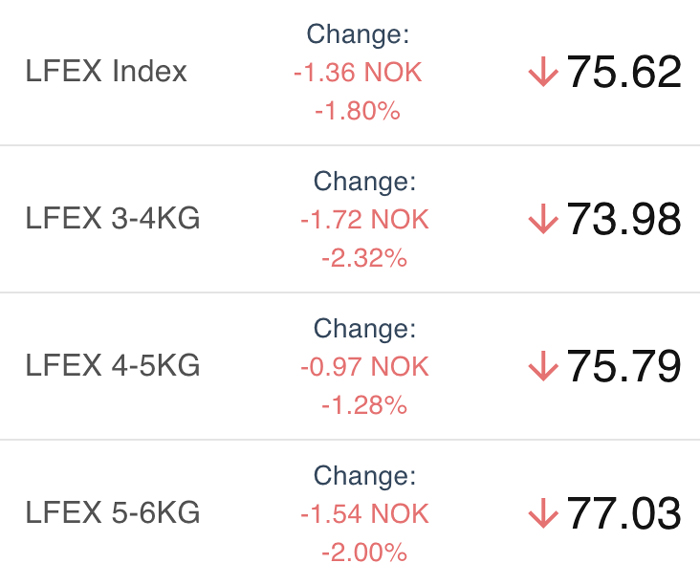Click the 73.98 price value

pyautogui.click(x=624, y=218)
